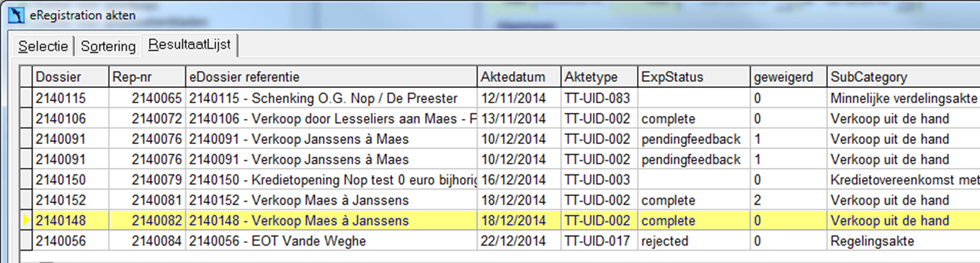The height and width of the screenshot is (263, 980).
Task: Click the row selector of dossier 2140152
Action: pos(27,200)
